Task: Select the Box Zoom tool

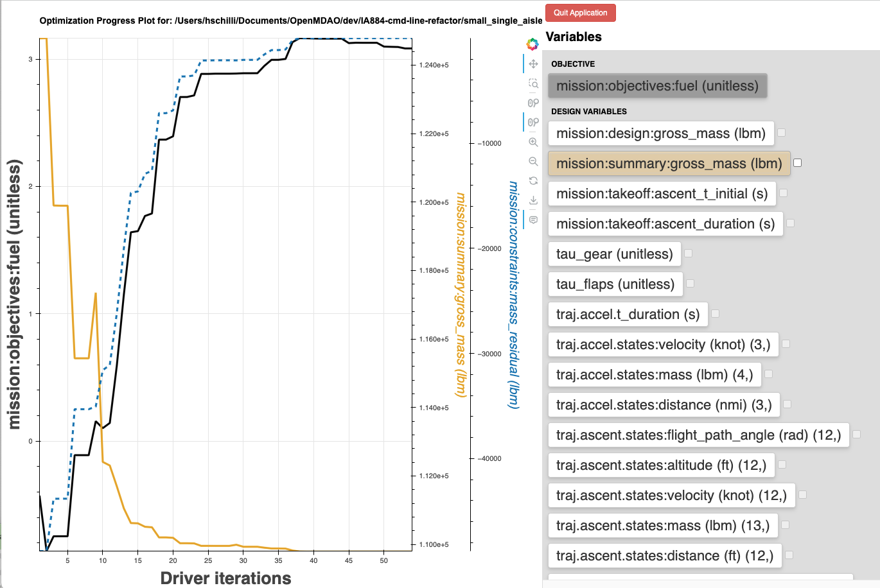Action: [533, 83]
